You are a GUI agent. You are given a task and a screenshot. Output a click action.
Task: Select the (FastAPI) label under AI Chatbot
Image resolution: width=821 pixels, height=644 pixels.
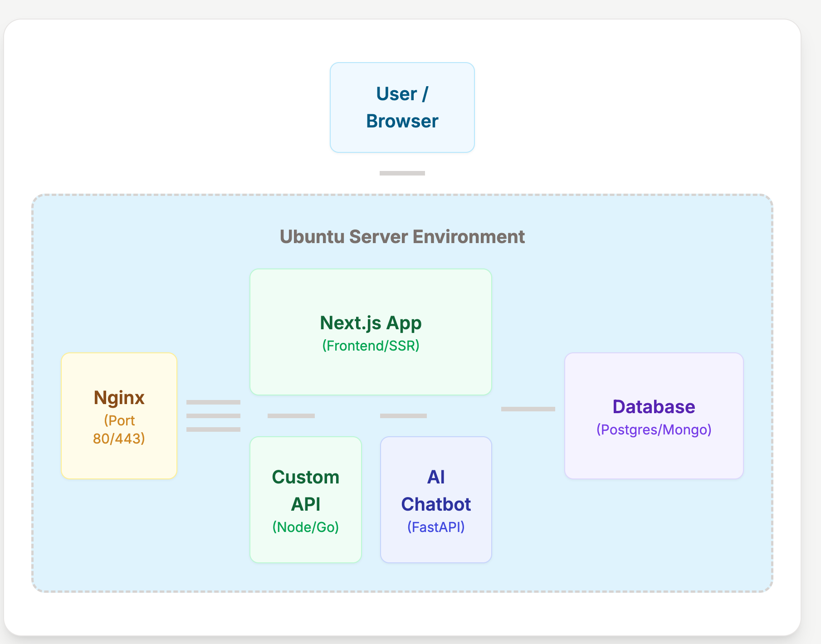pos(436,527)
